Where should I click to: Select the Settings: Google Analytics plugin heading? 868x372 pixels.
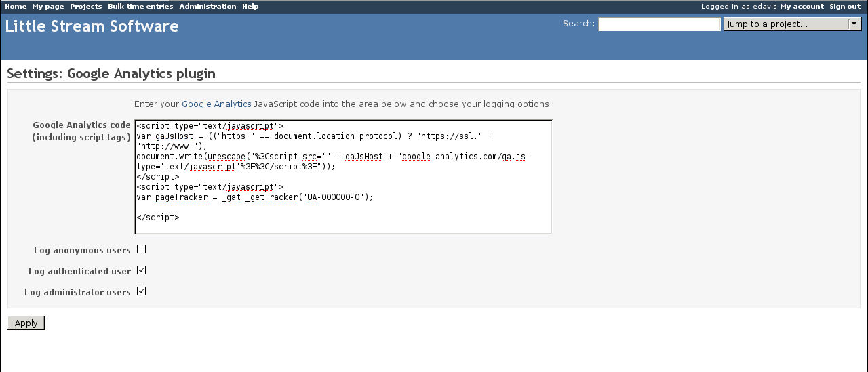(x=111, y=73)
